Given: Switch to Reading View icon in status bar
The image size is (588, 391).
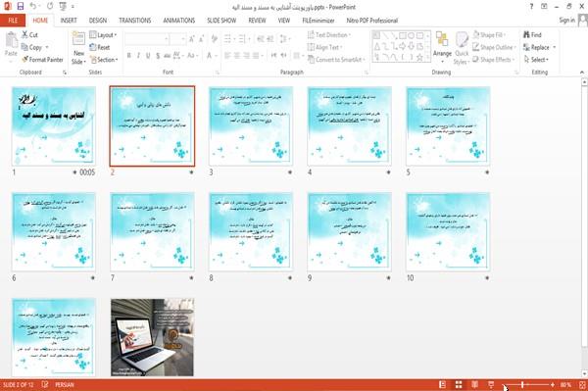Looking at the screenshot, I should point(474,384).
